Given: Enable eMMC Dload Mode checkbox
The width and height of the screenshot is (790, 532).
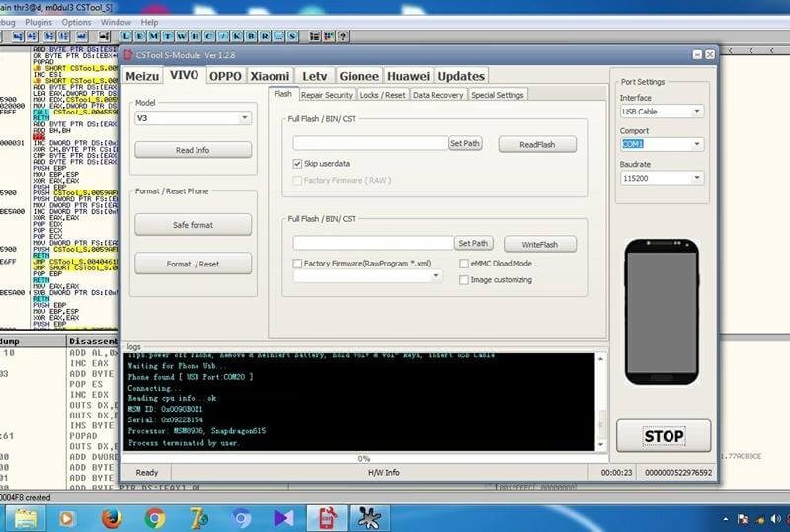Looking at the screenshot, I should (464, 264).
